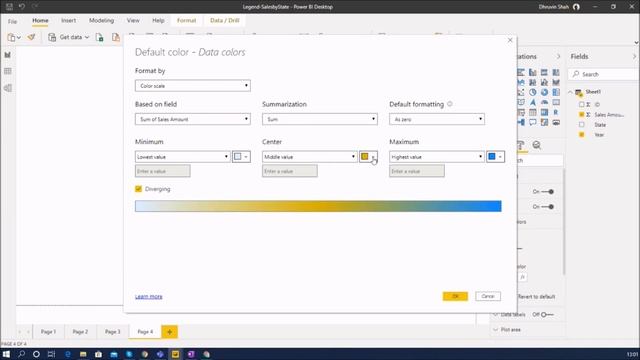Select the pie chart visual
Screen dimensions: 640x360
(x=533, y=92)
